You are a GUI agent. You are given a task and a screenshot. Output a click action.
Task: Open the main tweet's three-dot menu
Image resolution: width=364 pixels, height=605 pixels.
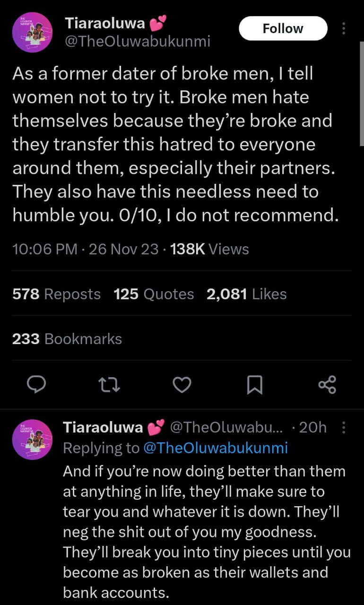[x=344, y=28]
